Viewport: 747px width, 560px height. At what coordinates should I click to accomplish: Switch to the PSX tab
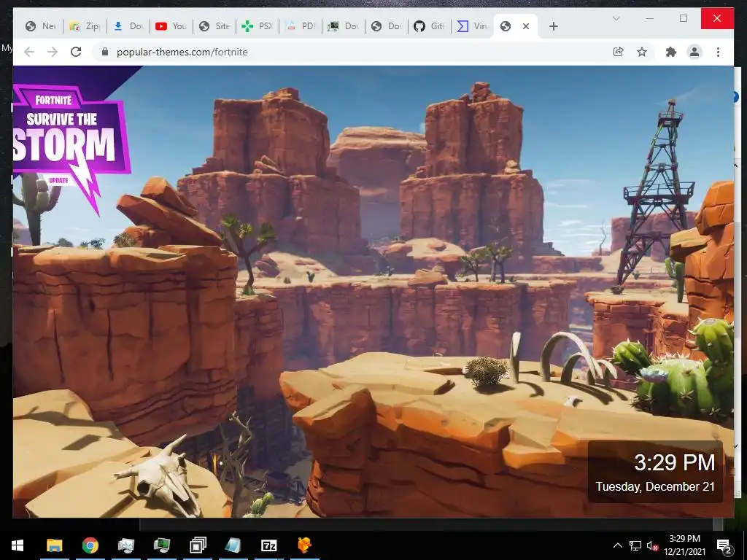(x=258, y=26)
